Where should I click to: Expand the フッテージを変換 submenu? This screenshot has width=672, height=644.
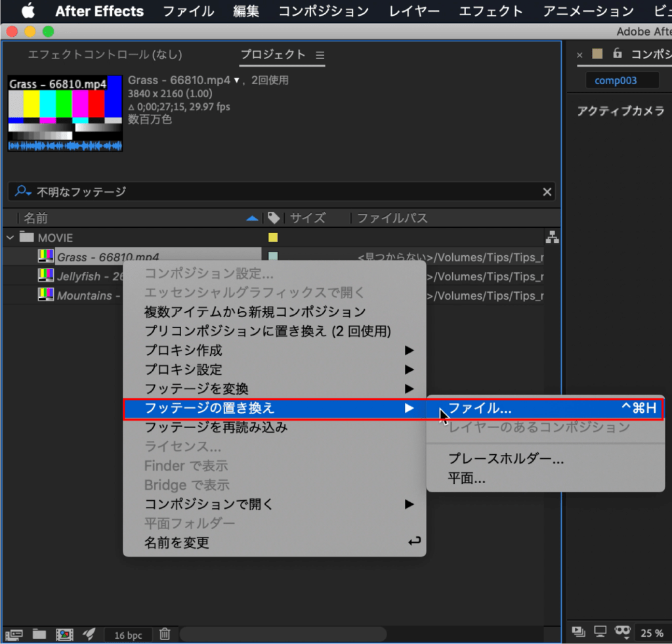[x=274, y=389]
